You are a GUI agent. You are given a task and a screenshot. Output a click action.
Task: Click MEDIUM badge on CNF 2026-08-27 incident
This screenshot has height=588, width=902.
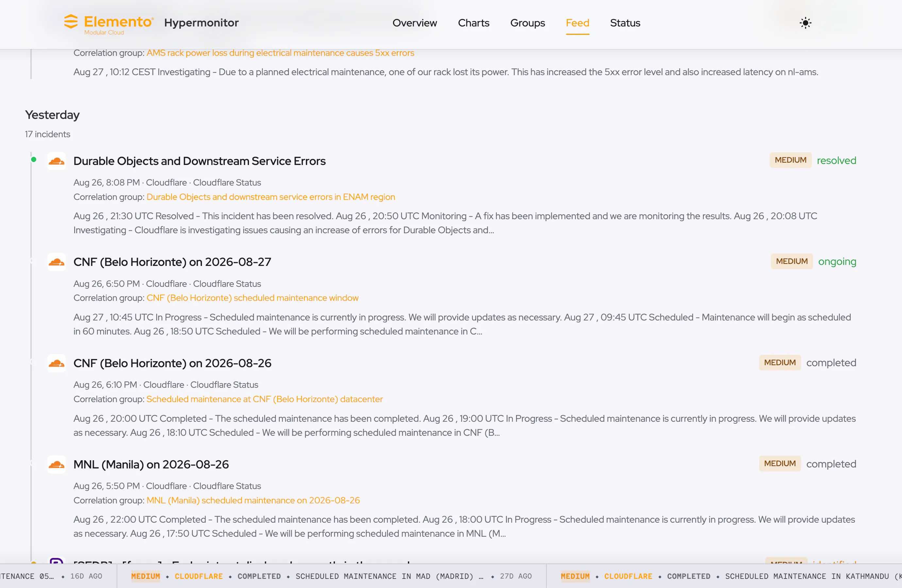pyautogui.click(x=792, y=261)
